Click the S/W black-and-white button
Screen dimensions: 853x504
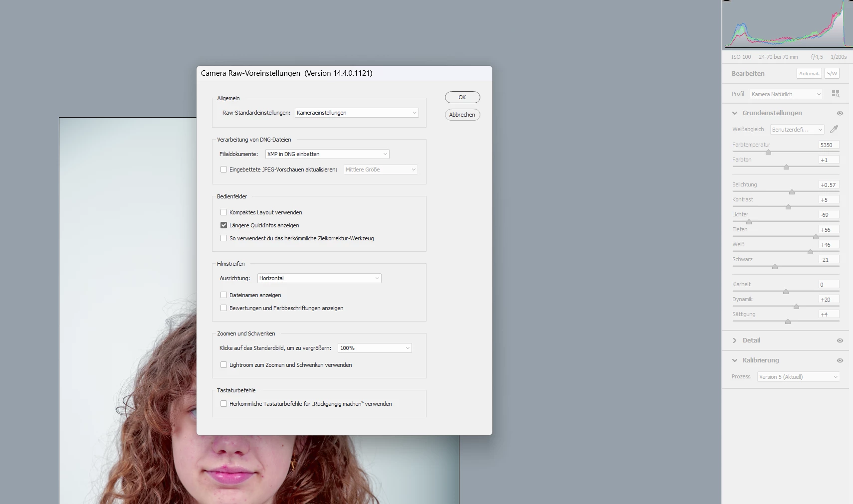click(x=832, y=73)
